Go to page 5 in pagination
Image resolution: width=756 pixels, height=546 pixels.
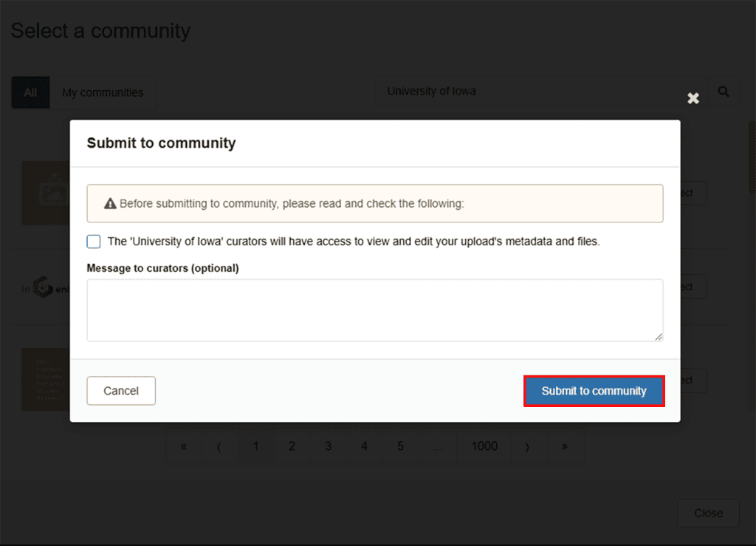click(401, 447)
